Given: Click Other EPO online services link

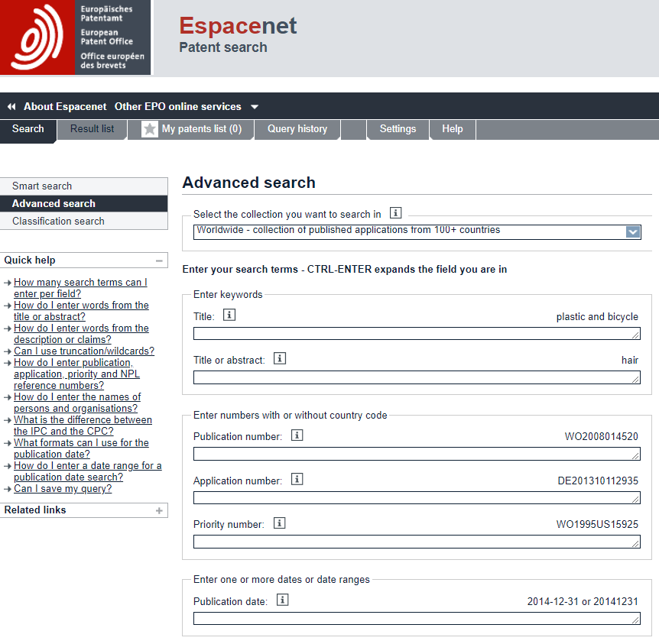Looking at the screenshot, I should coord(178,107).
